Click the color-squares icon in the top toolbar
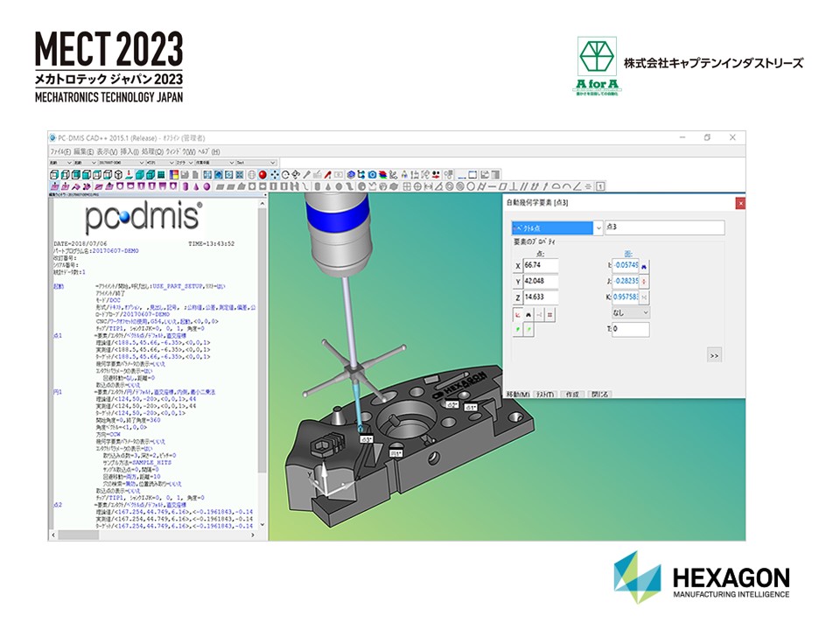 click(x=173, y=175)
